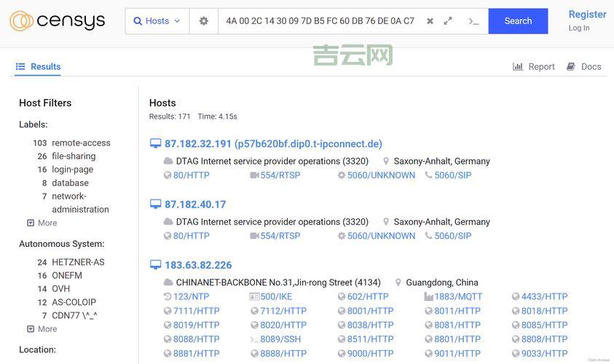This screenshot has height=364, width=614.
Task: Open 4433/HTTP service link
Action: click(x=544, y=297)
